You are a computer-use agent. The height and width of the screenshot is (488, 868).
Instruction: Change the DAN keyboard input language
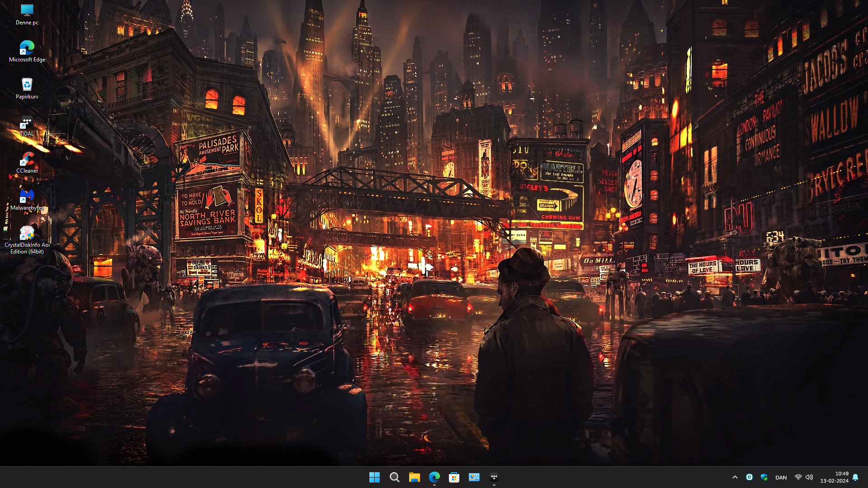tap(781, 478)
